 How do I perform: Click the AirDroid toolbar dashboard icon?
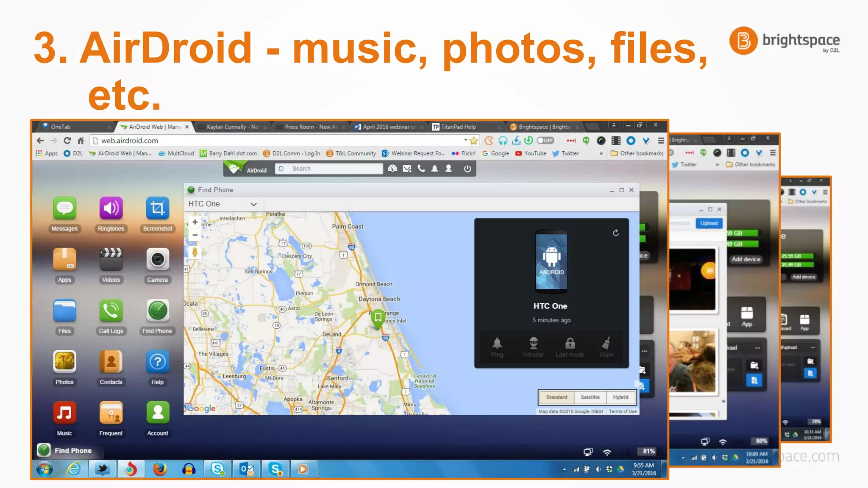point(393,169)
